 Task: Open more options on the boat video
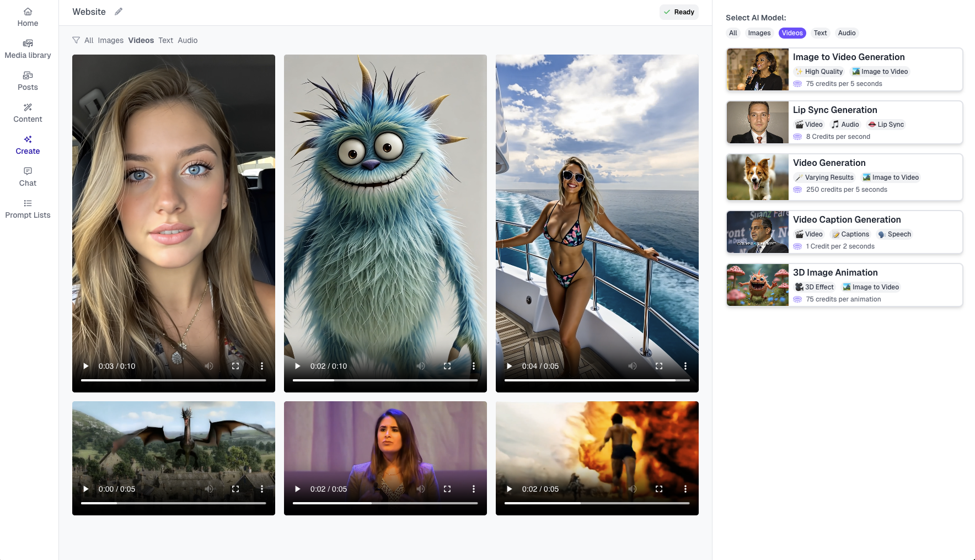click(x=685, y=366)
